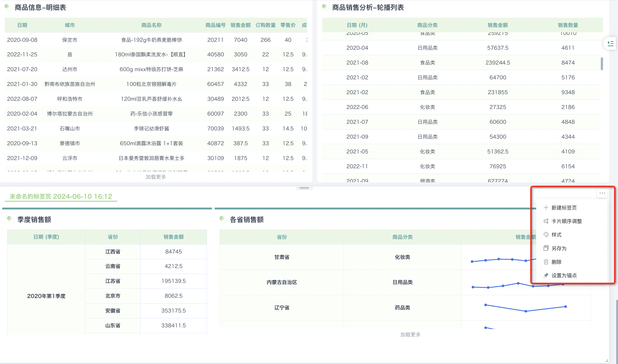Click the copy icon next to 另存为
Viewport: 618px width, 364px height.
(x=546, y=248)
